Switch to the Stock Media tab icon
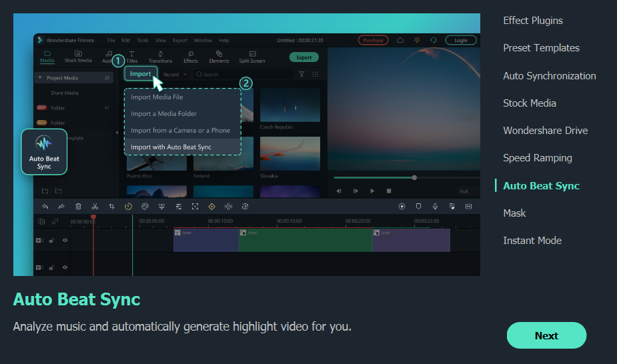This screenshot has width=617, height=364. (x=78, y=53)
